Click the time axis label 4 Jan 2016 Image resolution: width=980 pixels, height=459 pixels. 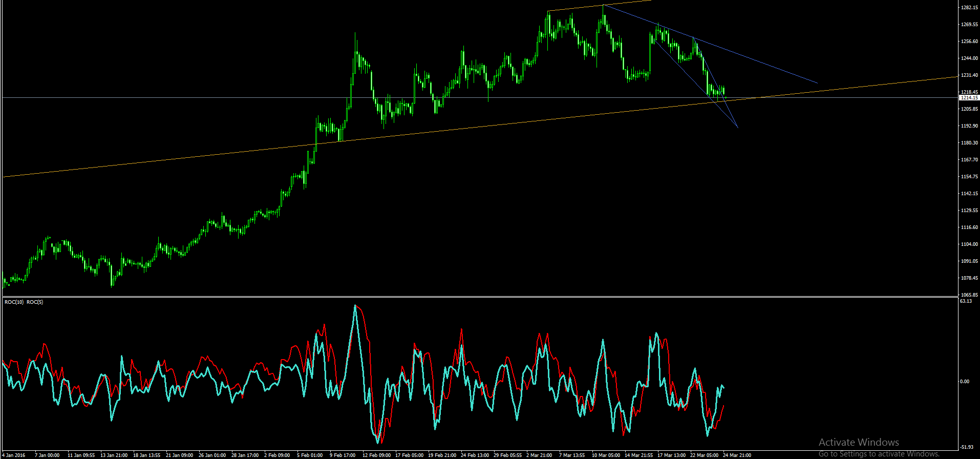(13, 455)
